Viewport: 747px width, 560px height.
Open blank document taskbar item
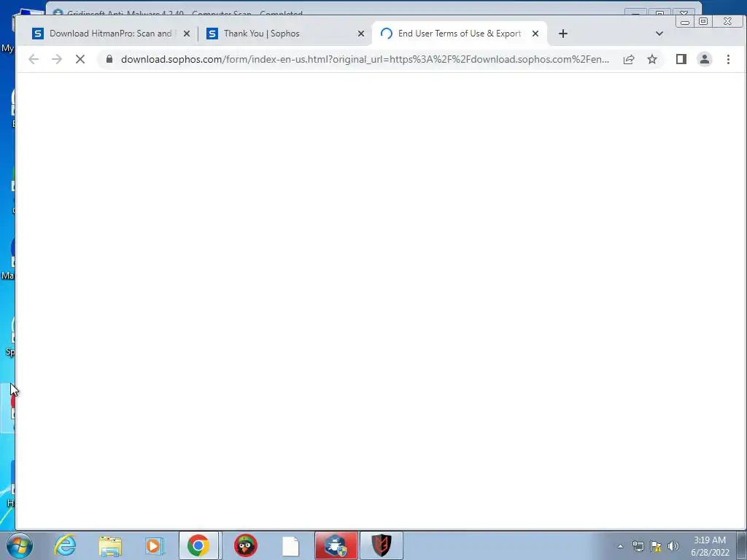point(290,545)
